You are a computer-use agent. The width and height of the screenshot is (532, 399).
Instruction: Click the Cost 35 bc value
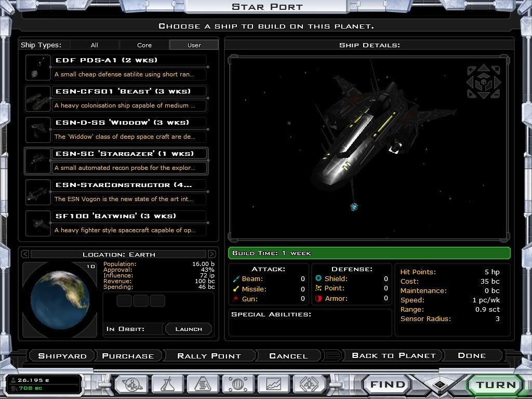[490, 281]
